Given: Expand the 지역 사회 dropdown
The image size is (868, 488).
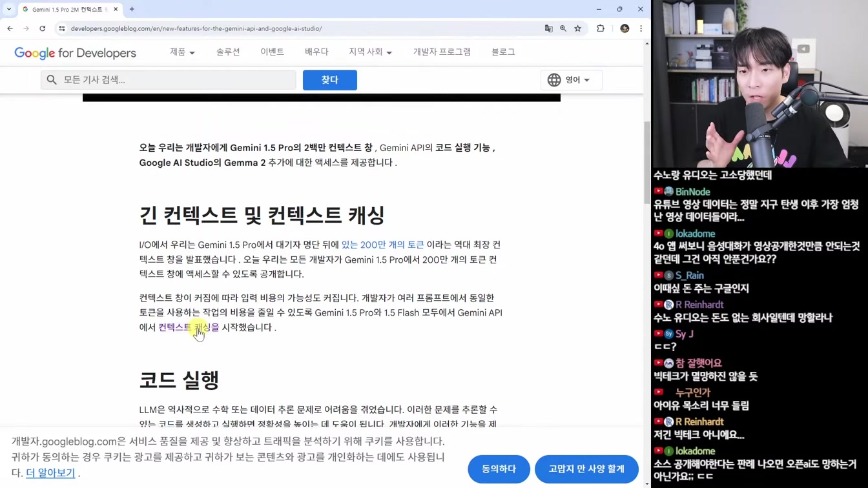Looking at the screenshot, I should 371,52.
